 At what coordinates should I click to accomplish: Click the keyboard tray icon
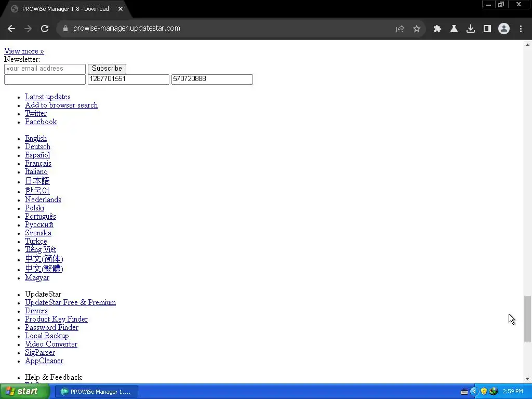point(464,392)
